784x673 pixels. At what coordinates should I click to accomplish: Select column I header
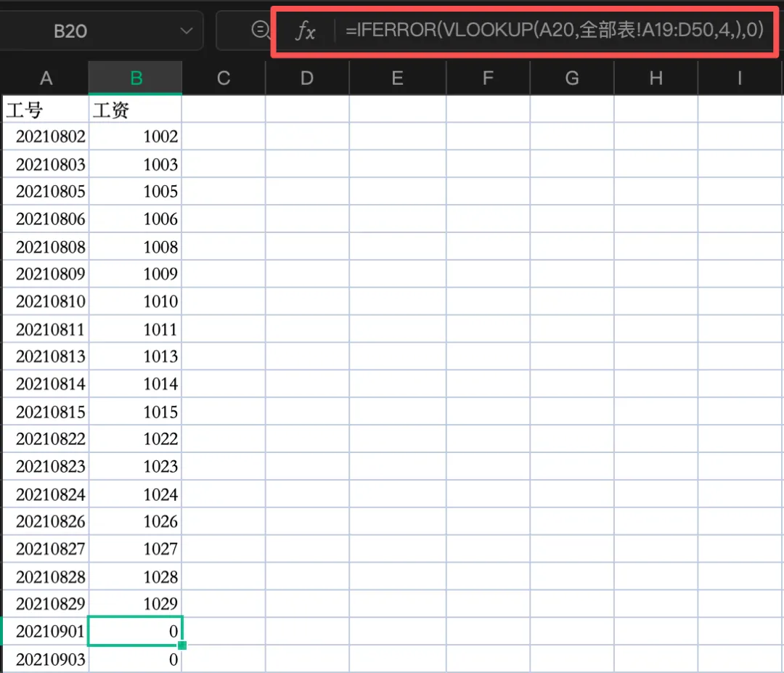click(x=740, y=78)
